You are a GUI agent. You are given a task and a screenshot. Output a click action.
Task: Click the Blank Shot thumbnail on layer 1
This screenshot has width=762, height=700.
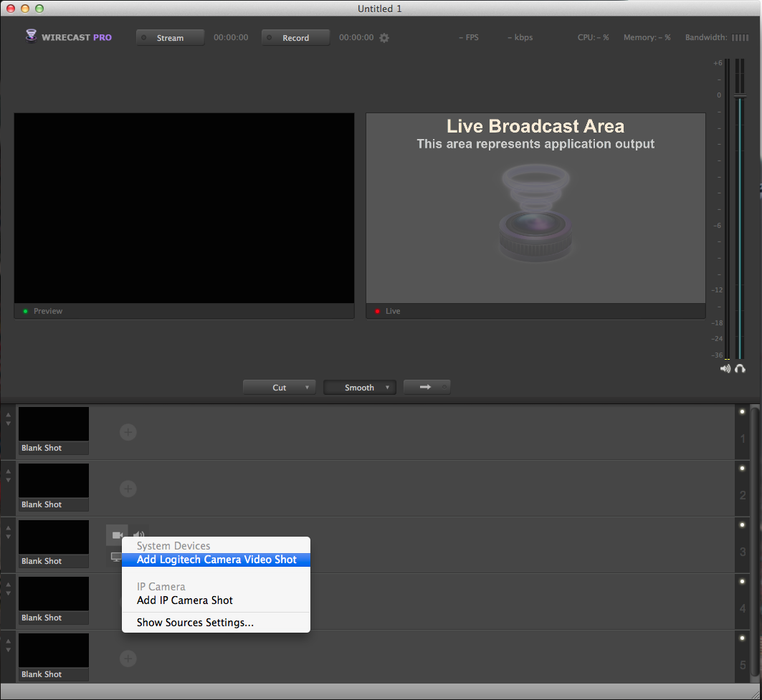[x=53, y=423]
